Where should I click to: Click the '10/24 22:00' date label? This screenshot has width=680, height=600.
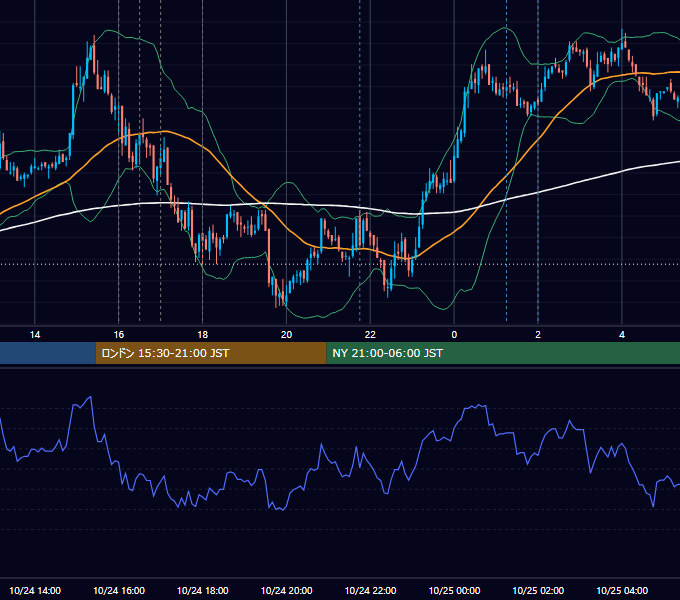tap(370, 591)
